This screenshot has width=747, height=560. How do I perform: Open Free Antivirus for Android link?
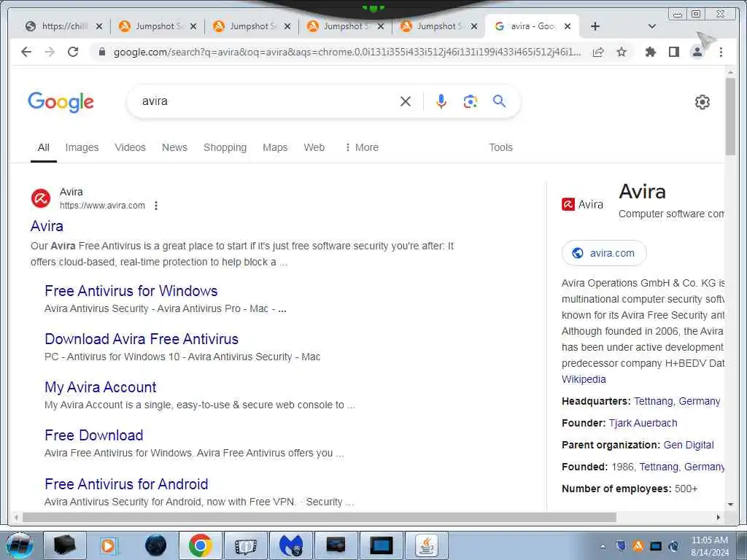point(126,484)
